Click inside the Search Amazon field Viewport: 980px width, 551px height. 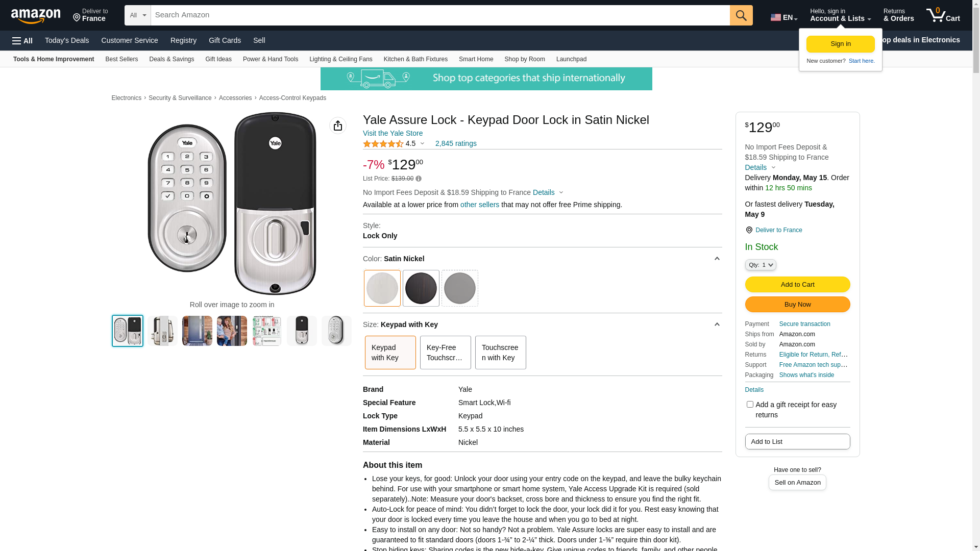click(x=439, y=15)
